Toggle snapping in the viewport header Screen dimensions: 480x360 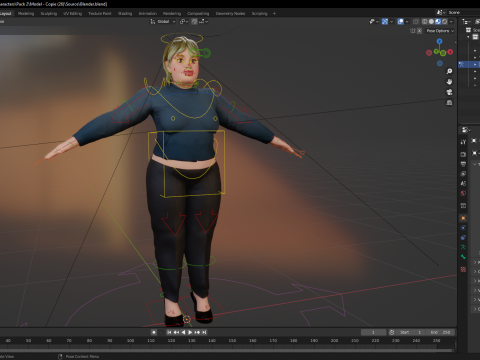coord(194,21)
